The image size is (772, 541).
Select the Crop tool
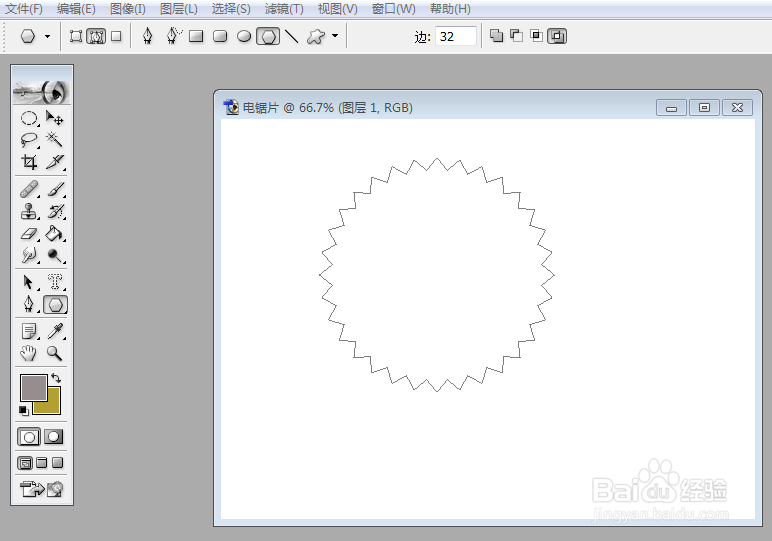(x=29, y=161)
